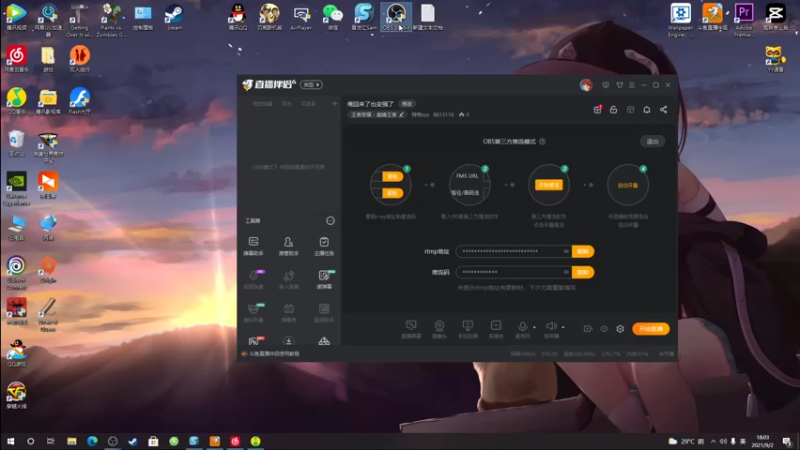
Task: Collapse the 工具箱 toolbox panel
Action: [x=330, y=220]
